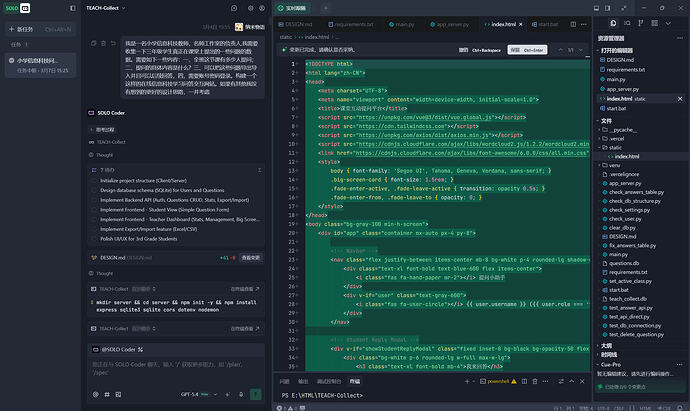Open the GPT-5.4 model selector dropdown
Screen dimensions: 690x411
199,394
